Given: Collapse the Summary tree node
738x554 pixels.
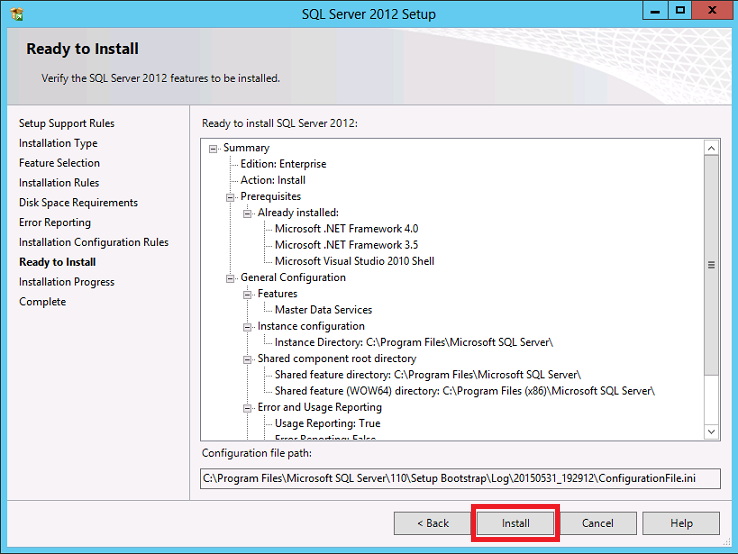Looking at the screenshot, I should (213, 149).
